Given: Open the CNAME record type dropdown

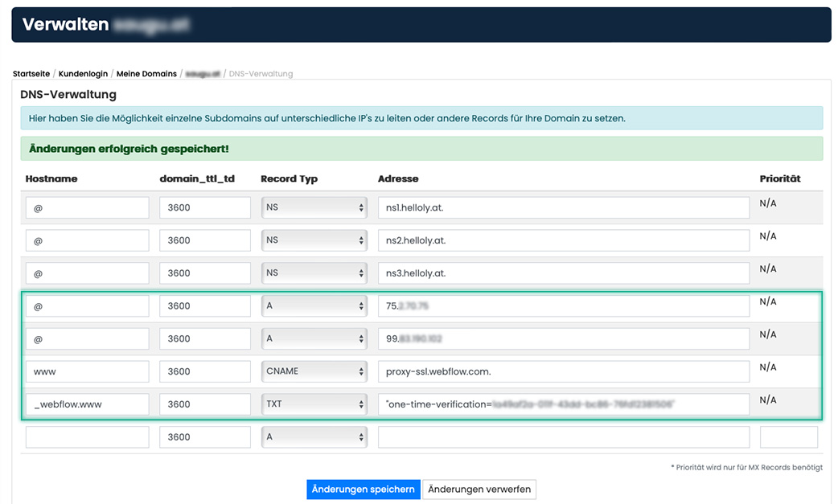Looking at the screenshot, I should click(314, 371).
